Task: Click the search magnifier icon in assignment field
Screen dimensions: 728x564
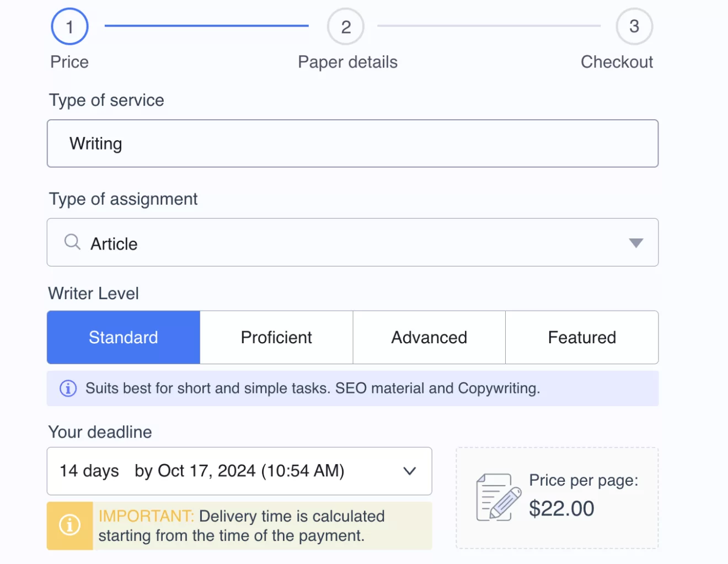Action: coord(72,242)
